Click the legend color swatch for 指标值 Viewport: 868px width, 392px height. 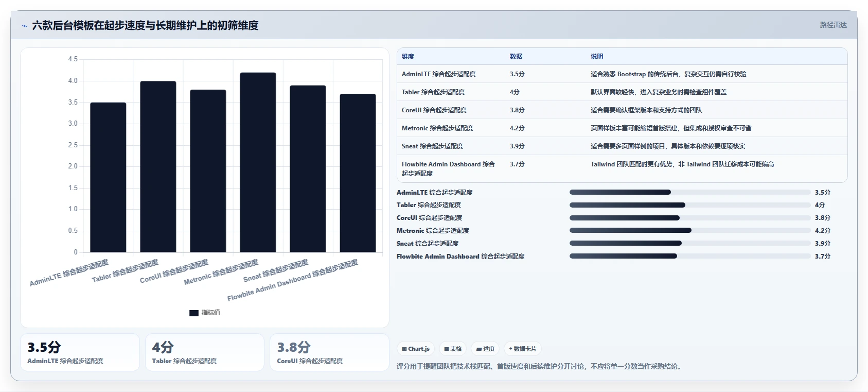pos(194,313)
